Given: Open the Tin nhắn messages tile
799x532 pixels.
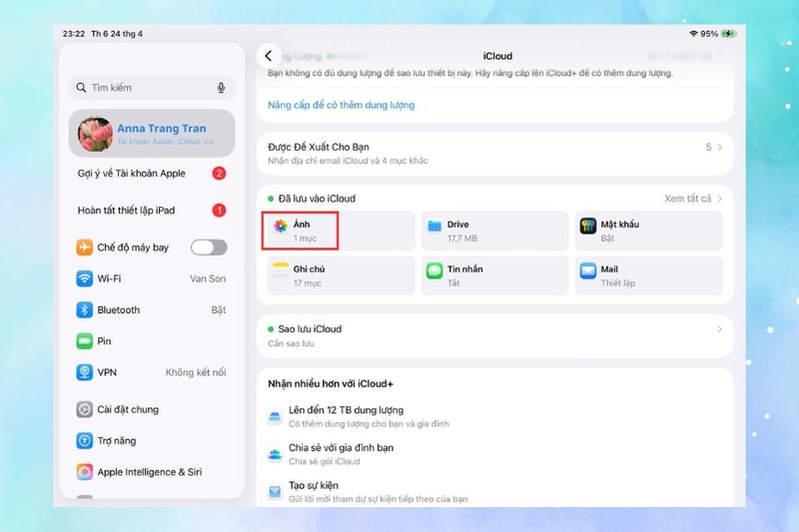Looking at the screenshot, I should [494, 275].
